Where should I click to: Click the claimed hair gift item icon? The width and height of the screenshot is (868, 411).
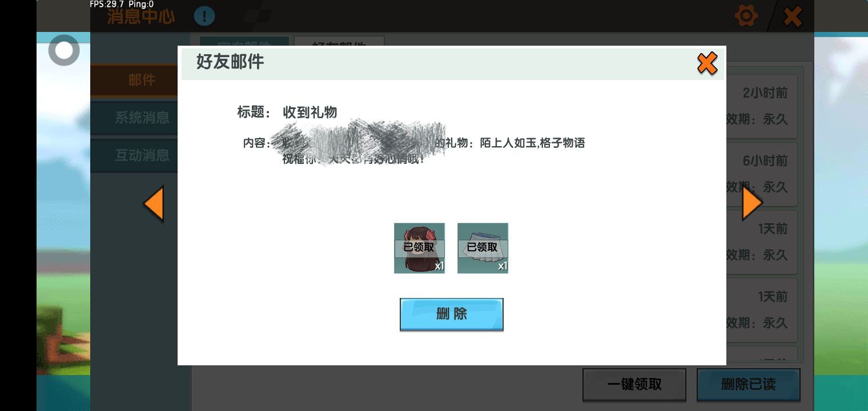coord(419,248)
